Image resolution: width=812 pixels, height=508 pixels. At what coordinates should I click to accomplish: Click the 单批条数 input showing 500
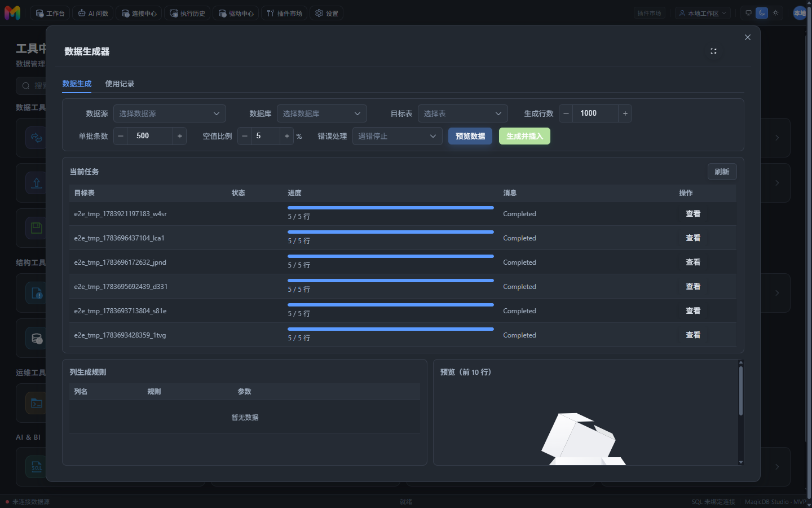click(150, 136)
